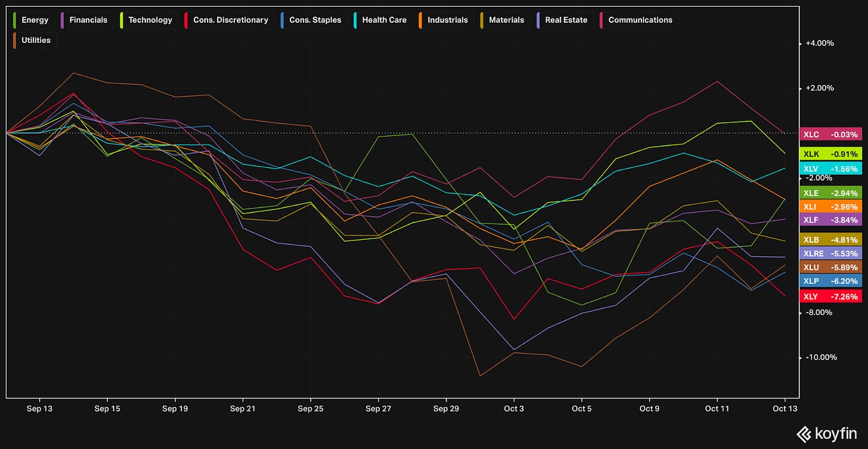Select the XLE -2.94% value label
The image size is (868, 449).
830,193
